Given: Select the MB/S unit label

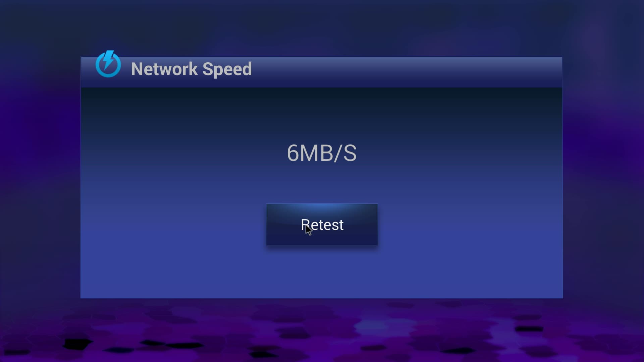Looking at the screenshot, I should (x=328, y=153).
